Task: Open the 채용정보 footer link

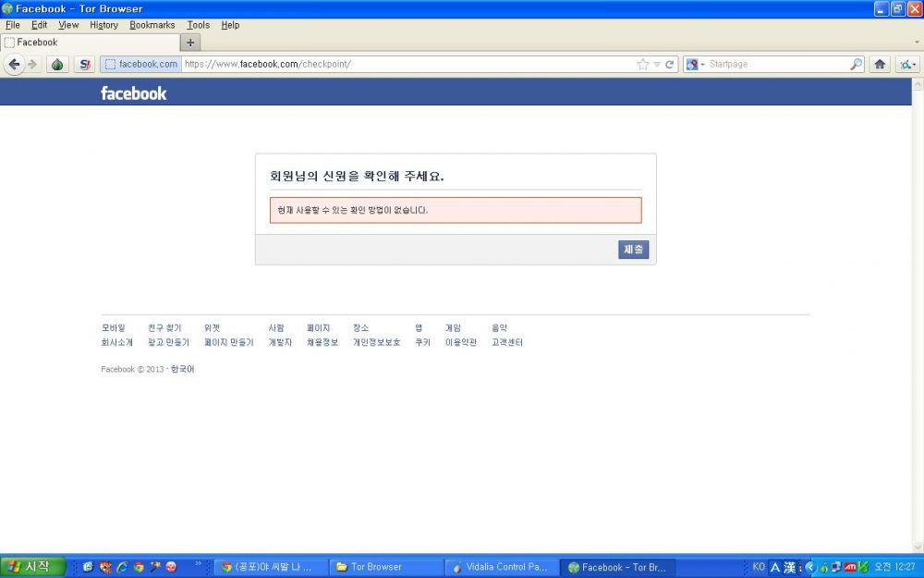Action: click(x=322, y=342)
